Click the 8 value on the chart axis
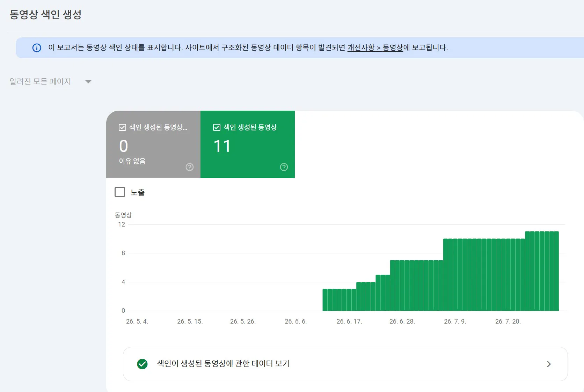Screen dimensions: 584x392 click(123, 253)
